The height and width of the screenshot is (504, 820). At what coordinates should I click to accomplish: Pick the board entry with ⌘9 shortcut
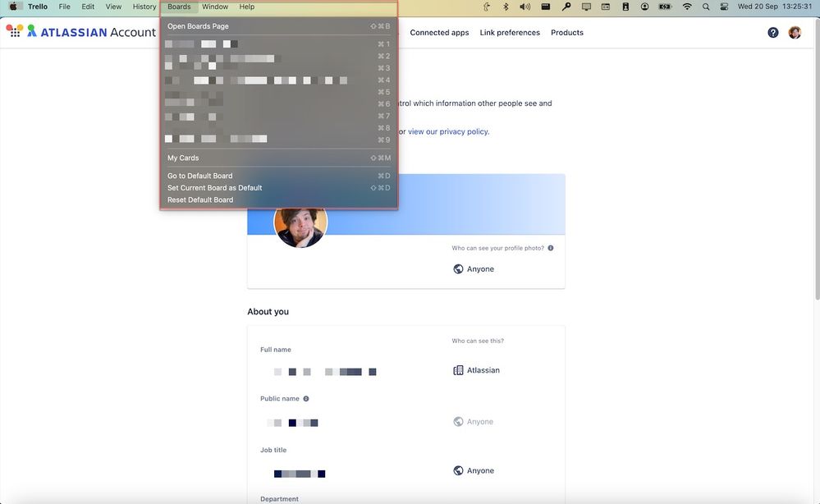click(x=279, y=140)
